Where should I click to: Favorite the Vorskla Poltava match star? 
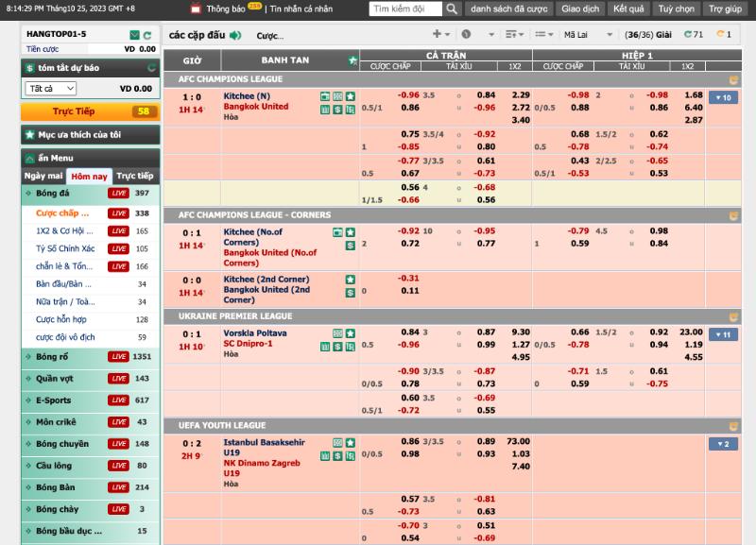pyautogui.click(x=351, y=333)
